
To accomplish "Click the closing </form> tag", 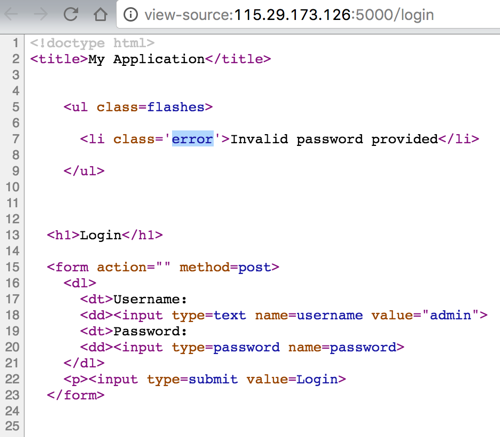I will [x=76, y=395].
